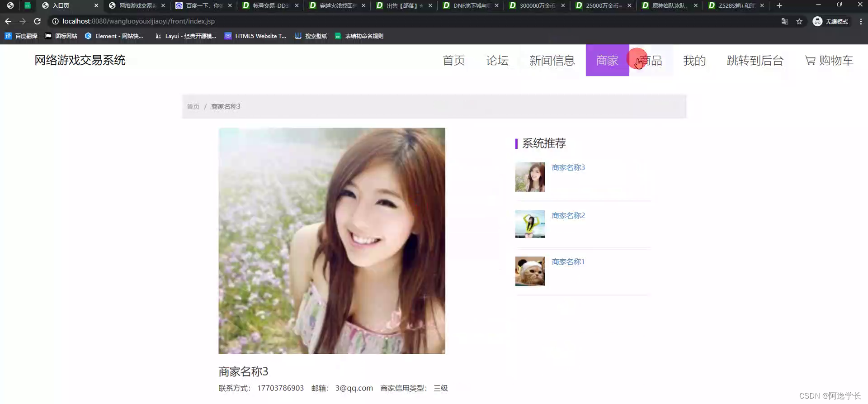Select the highlighted 商家 menu item
The width and height of the screenshot is (868, 404).
[x=607, y=60]
